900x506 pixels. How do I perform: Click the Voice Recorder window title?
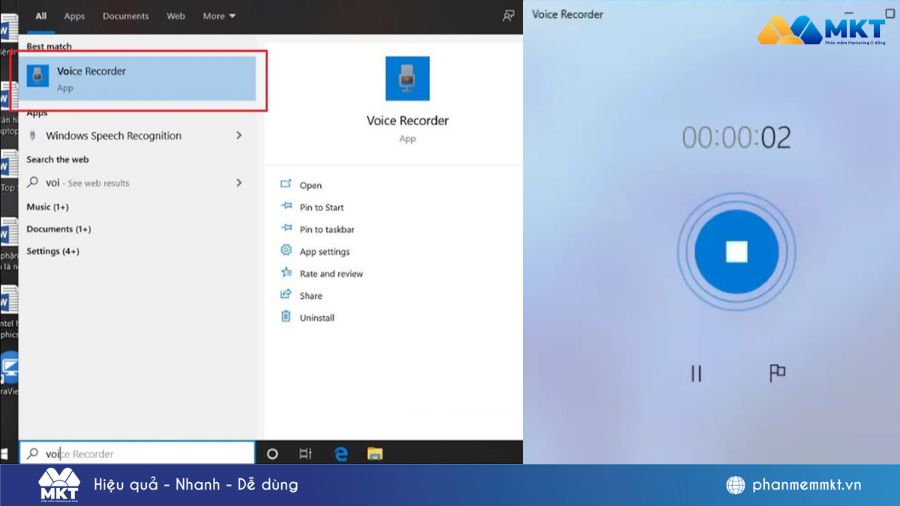(567, 14)
